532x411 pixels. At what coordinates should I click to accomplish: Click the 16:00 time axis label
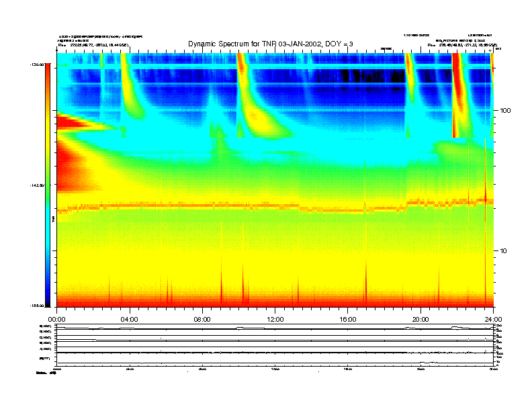click(x=348, y=320)
